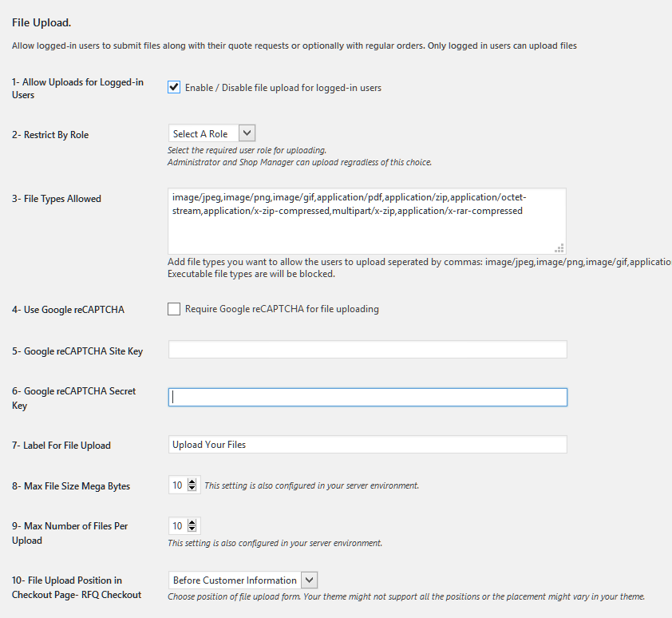
Task: Open the Select A Role dropdown
Action: click(211, 133)
